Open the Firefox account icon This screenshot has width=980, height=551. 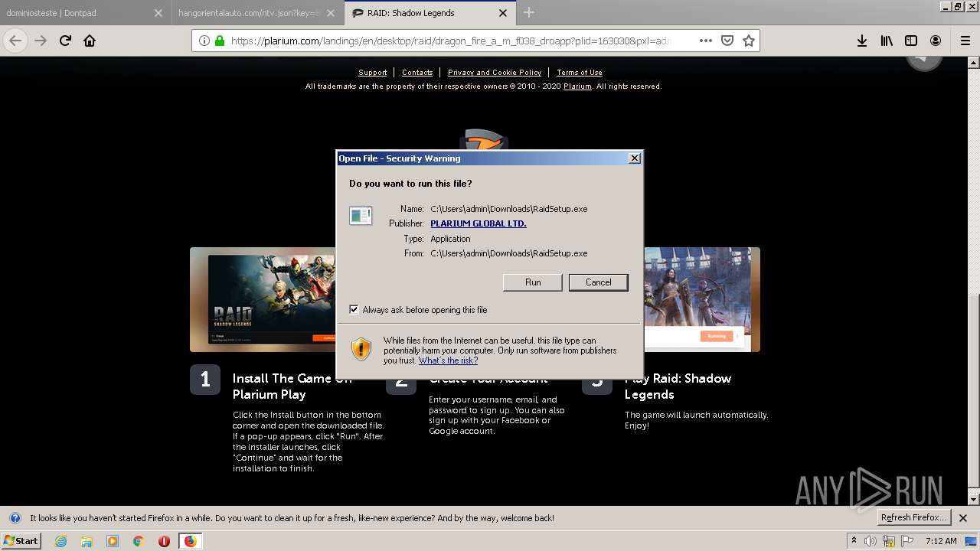[936, 41]
